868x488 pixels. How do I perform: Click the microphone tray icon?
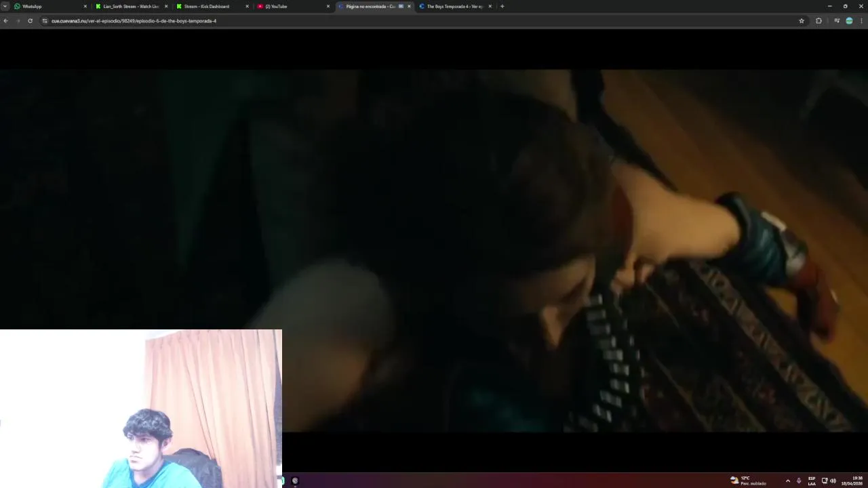click(x=799, y=481)
